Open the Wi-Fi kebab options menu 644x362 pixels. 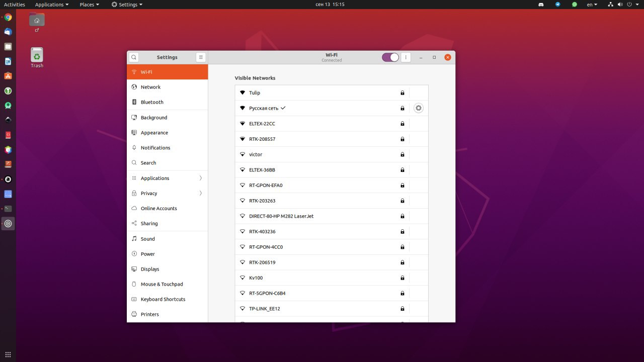coord(406,57)
